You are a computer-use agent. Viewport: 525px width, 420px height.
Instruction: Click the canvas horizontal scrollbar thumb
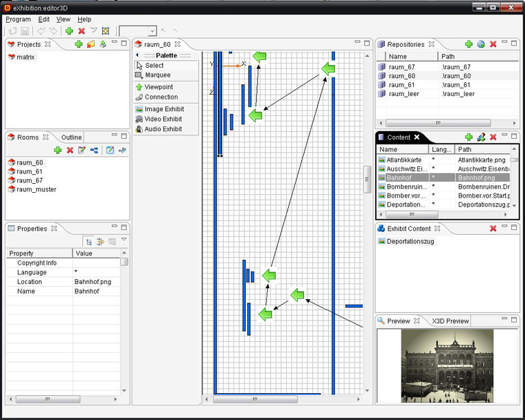[x=255, y=399]
